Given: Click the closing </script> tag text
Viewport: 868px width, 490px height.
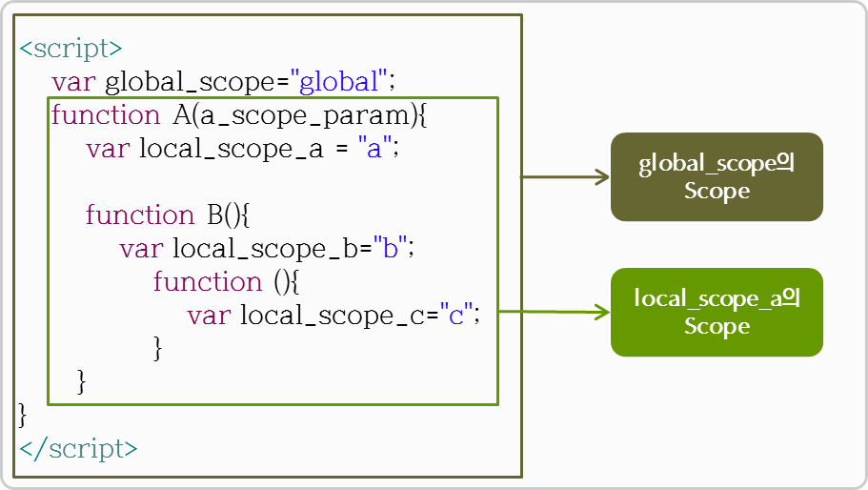Looking at the screenshot, I should click(78, 448).
